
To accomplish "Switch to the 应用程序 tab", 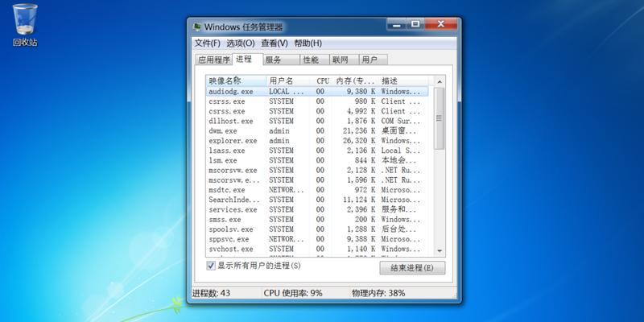I will [214, 60].
